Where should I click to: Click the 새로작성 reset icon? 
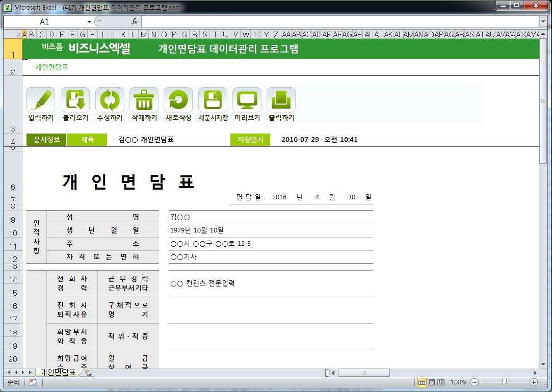(x=178, y=100)
